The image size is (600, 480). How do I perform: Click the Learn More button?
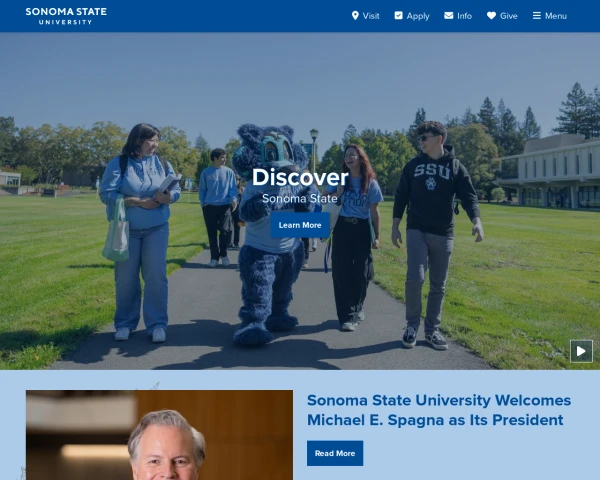[x=300, y=225]
